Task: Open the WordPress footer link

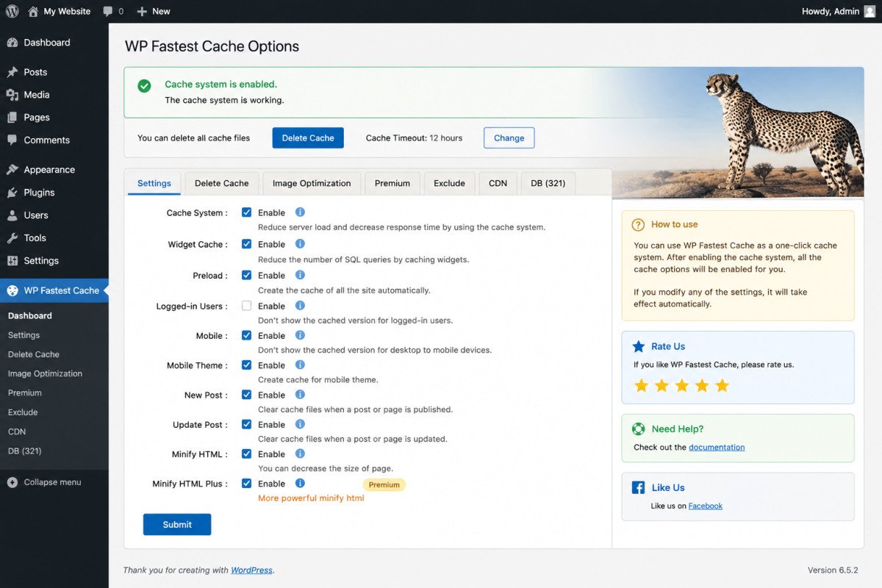Action: [x=251, y=570]
